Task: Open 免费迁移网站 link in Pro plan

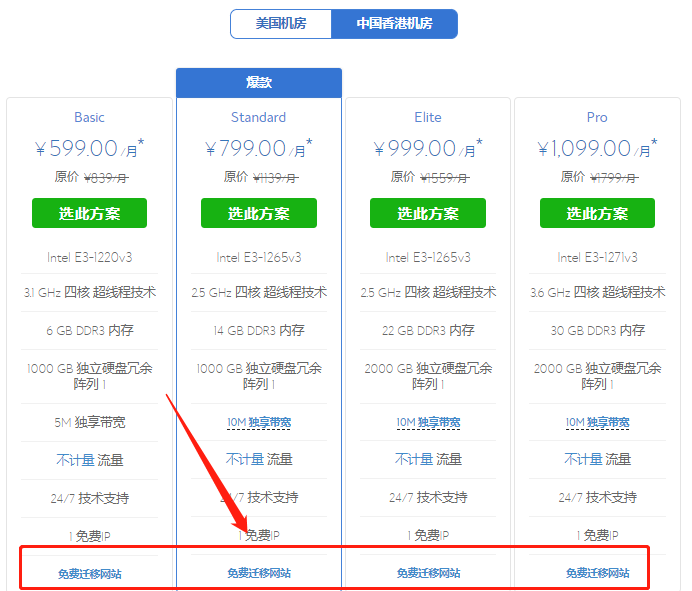Action: (x=598, y=573)
